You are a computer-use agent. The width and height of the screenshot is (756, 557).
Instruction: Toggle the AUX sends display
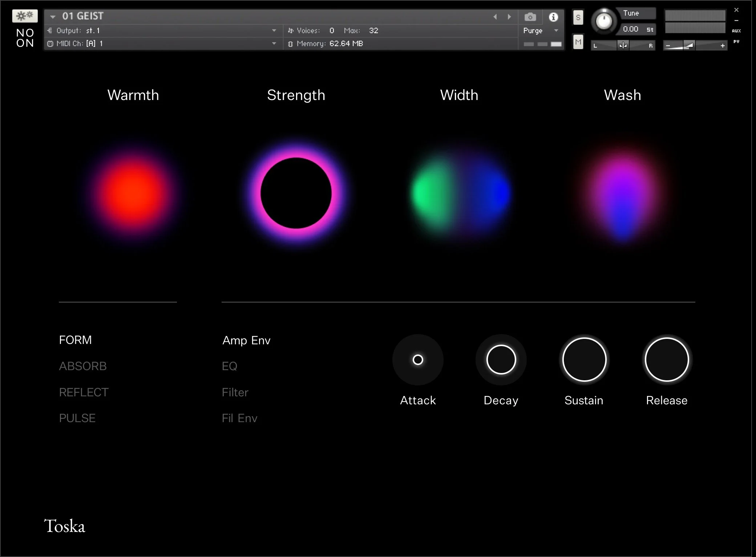(x=736, y=31)
